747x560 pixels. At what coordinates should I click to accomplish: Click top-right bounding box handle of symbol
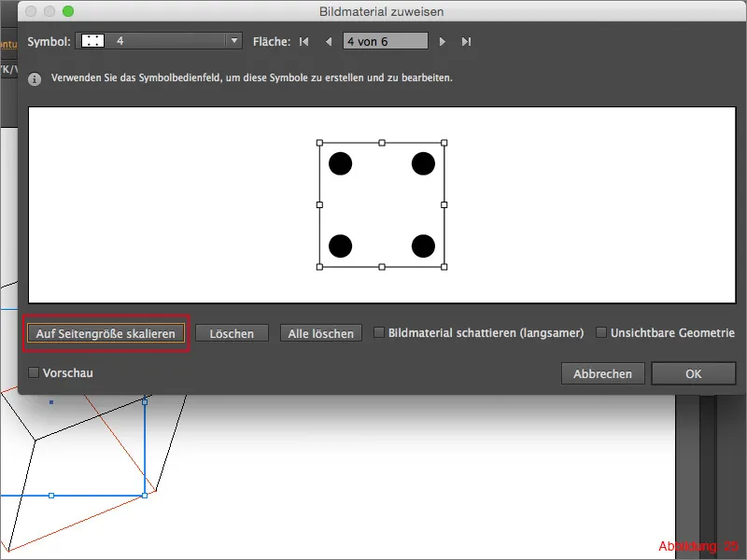(x=444, y=143)
